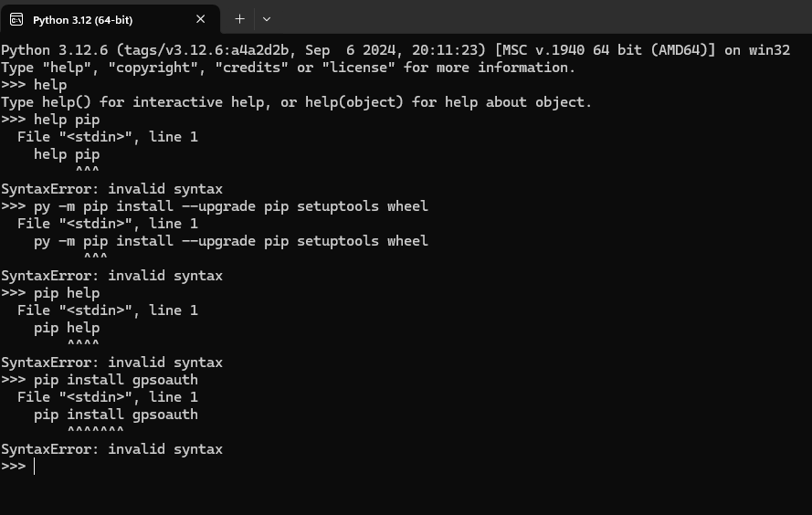This screenshot has height=515, width=812.
Task: Expand the new tab profiles dropdown chevron
Action: tap(266, 19)
